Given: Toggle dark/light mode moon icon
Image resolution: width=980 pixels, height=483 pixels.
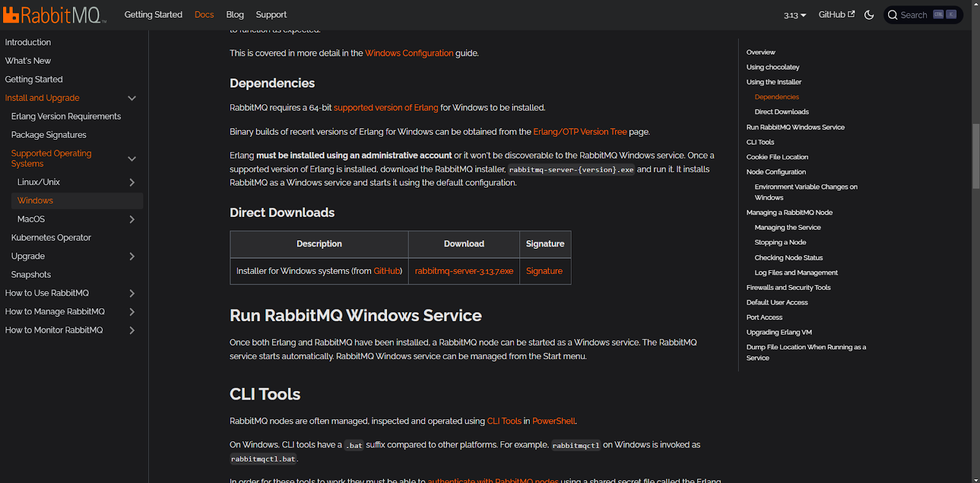Looking at the screenshot, I should (869, 15).
